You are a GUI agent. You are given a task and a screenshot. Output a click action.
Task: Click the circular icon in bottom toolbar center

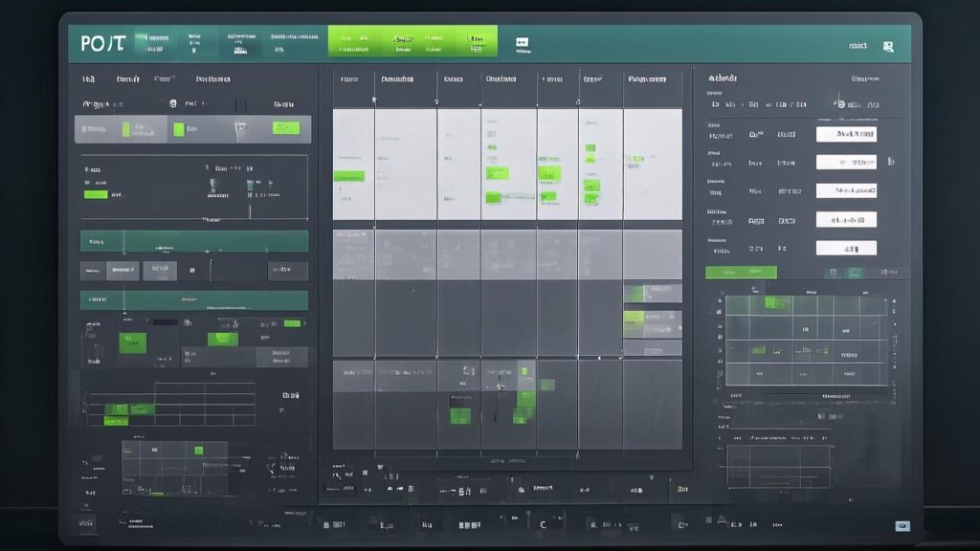click(545, 523)
